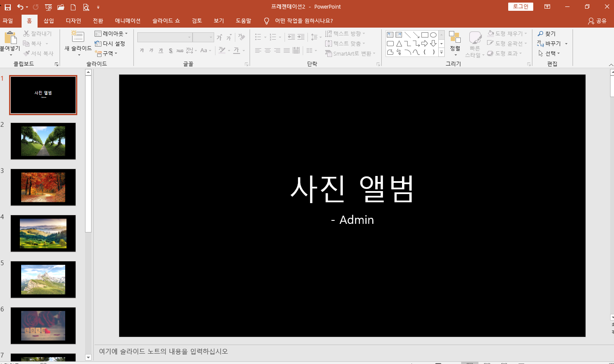Viewport: 614px width, 364px height.
Task: Switch to the 슬라이드 쇼 tab
Action: (166, 21)
